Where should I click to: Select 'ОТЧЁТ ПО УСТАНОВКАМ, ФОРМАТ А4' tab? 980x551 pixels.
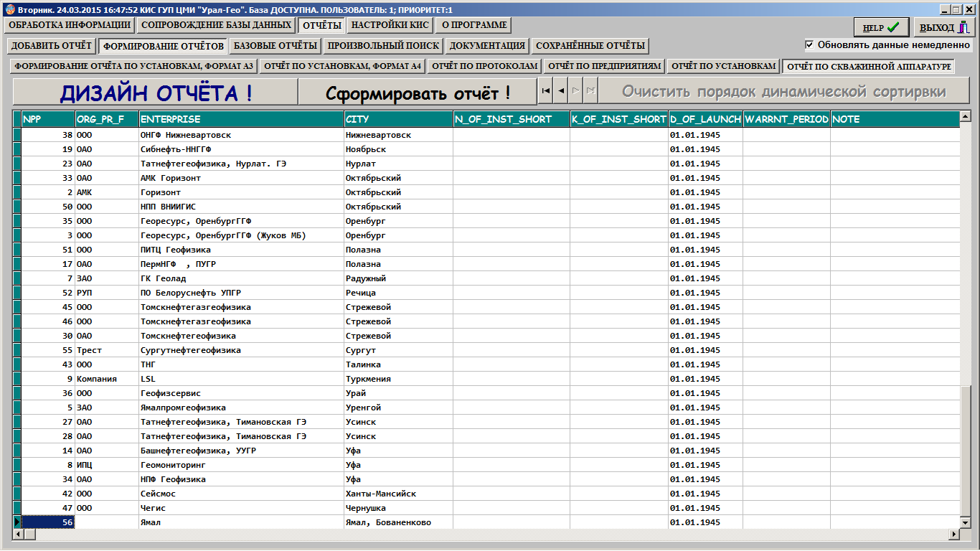click(342, 66)
